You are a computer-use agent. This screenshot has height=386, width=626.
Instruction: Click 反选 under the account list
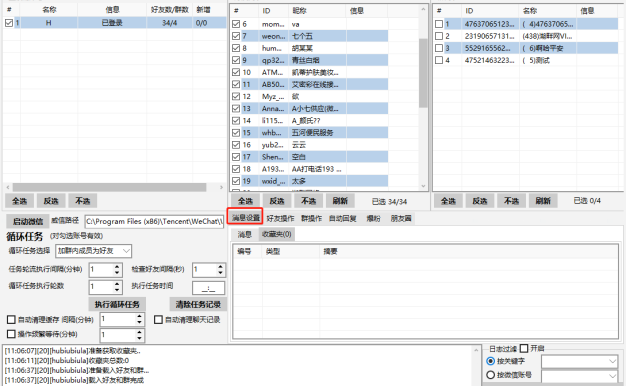point(51,201)
